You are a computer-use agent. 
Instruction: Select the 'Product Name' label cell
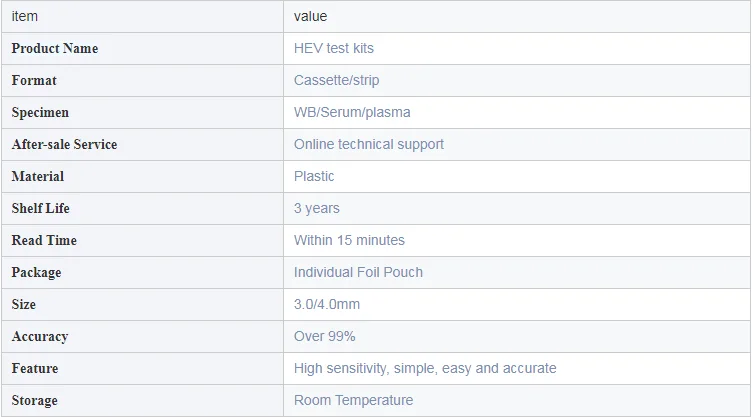tap(55, 48)
